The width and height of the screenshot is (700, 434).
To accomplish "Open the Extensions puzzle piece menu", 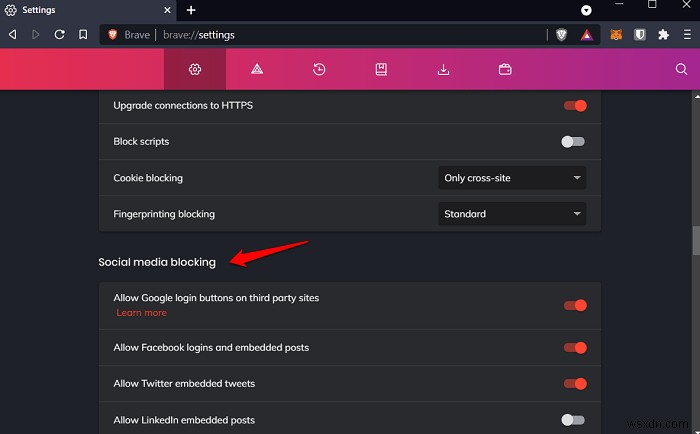I will [661, 34].
